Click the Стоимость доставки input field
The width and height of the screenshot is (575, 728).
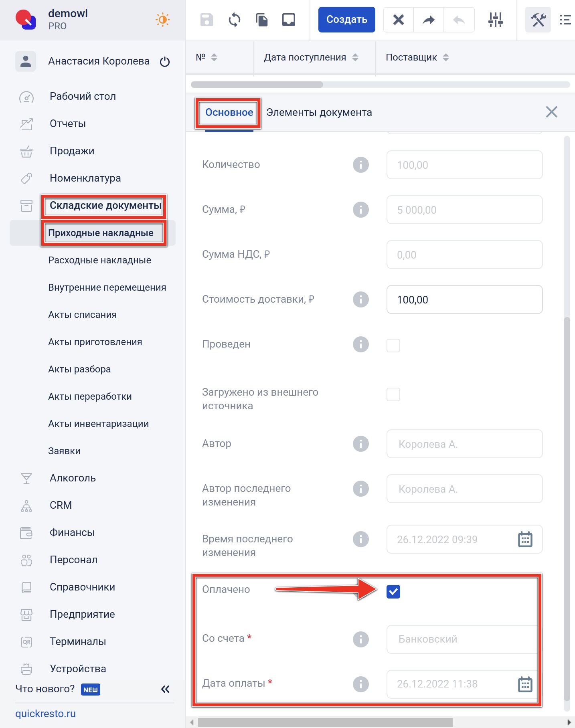point(464,299)
